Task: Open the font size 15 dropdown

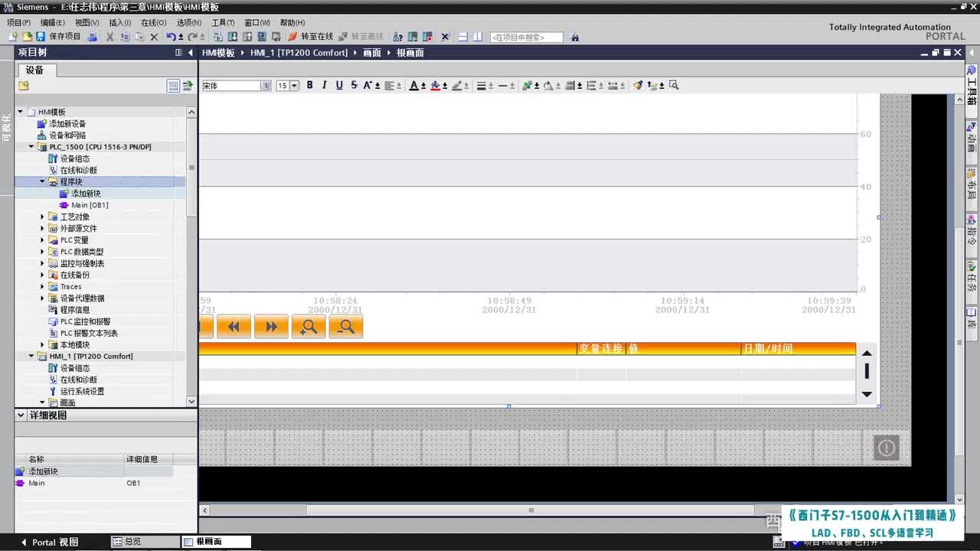Action: click(295, 86)
